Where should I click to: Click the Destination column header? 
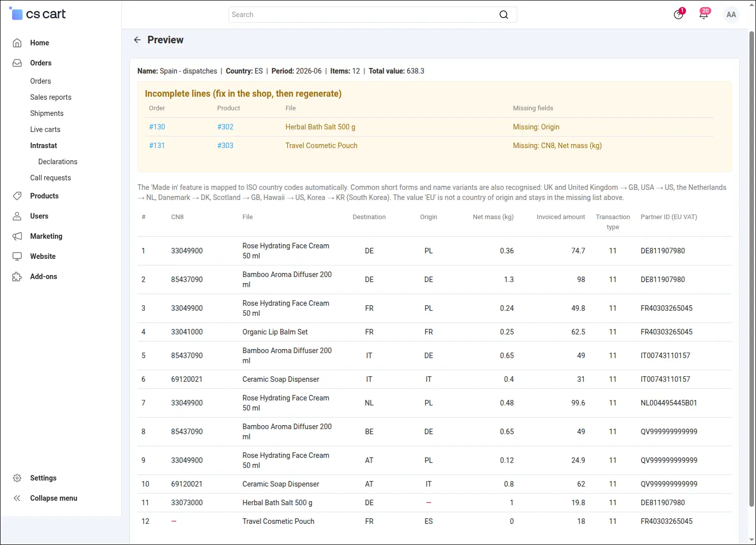coord(369,217)
